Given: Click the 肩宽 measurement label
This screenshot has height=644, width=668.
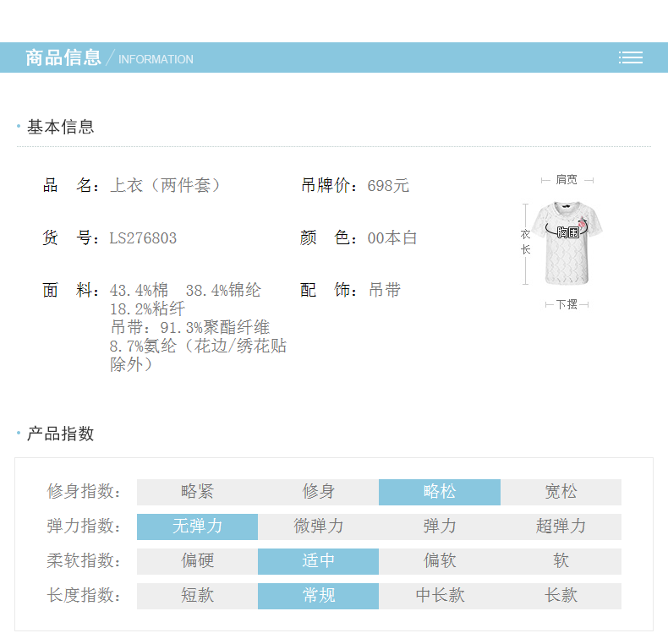Looking at the screenshot, I should 567,180.
